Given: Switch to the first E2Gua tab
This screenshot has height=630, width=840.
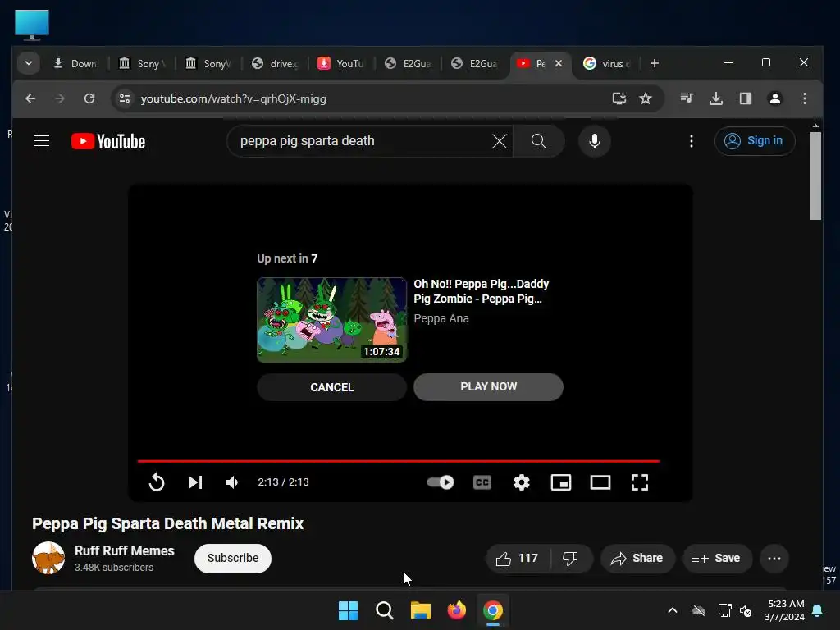Looking at the screenshot, I should pyautogui.click(x=409, y=64).
